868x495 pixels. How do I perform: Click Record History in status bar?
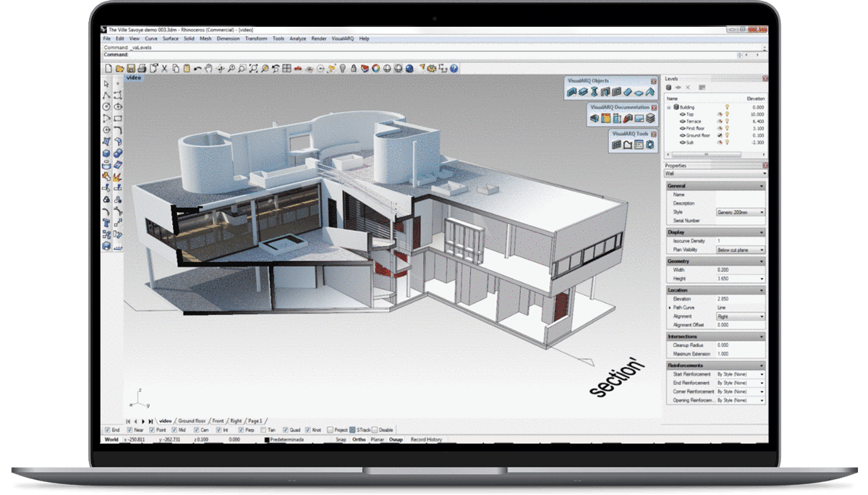427,439
